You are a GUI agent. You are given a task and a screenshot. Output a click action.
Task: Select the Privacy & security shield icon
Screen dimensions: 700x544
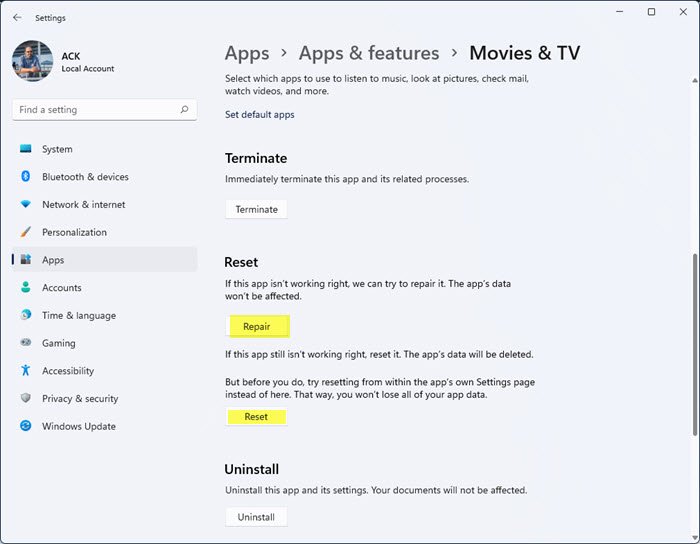tap(26, 398)
